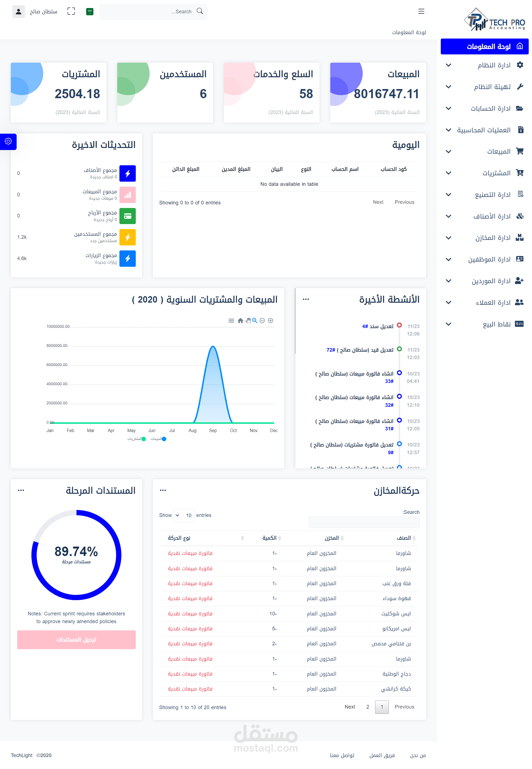
Task: Click ترحيل المستندات button
Action: point(76,640)
